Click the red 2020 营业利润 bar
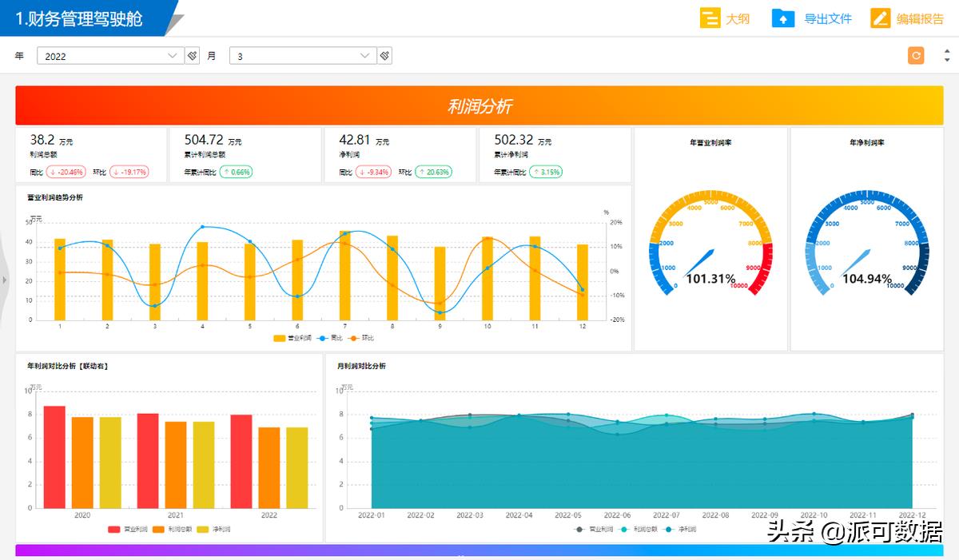Viewport: 959px width, 560px height. [x=54, y=457]
